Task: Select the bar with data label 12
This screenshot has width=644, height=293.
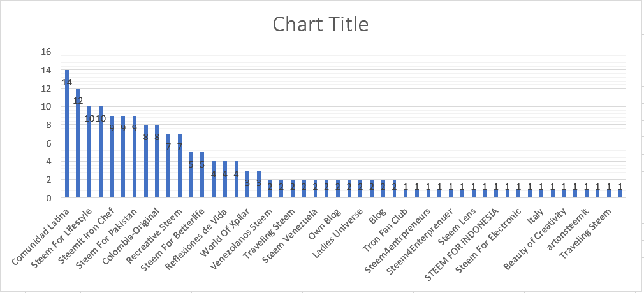Action: (x=78, y=143)
